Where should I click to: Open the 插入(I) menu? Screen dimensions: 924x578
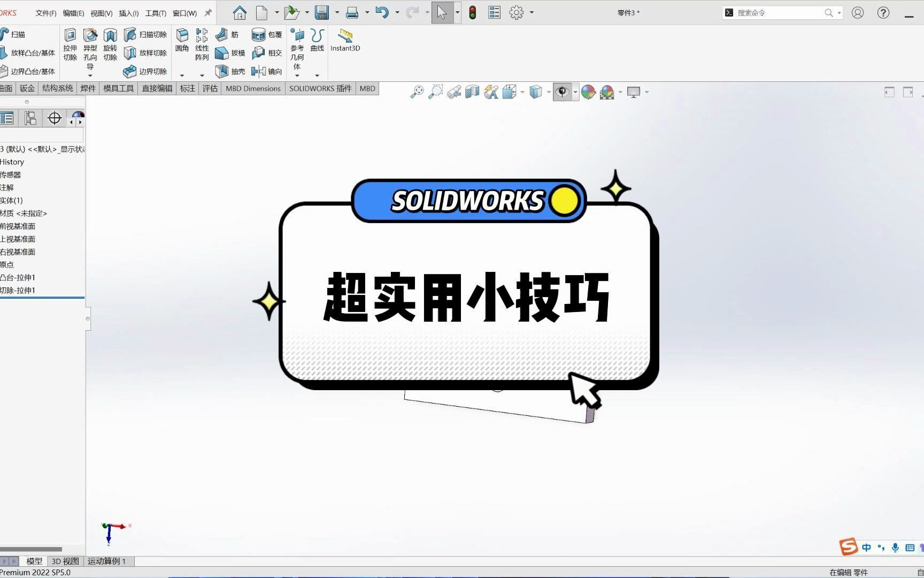(x=127, y=13)
